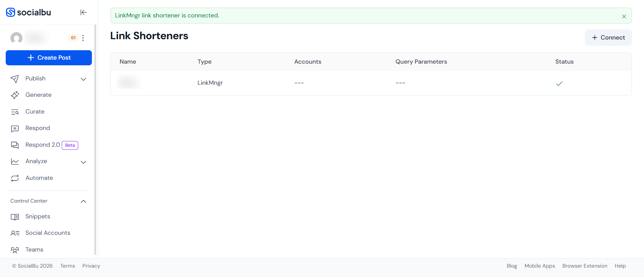Click the Beta badge next to Respond 2.0
Image resolution: width=644 pixels, height=277 pixels.
click(70, 145)
